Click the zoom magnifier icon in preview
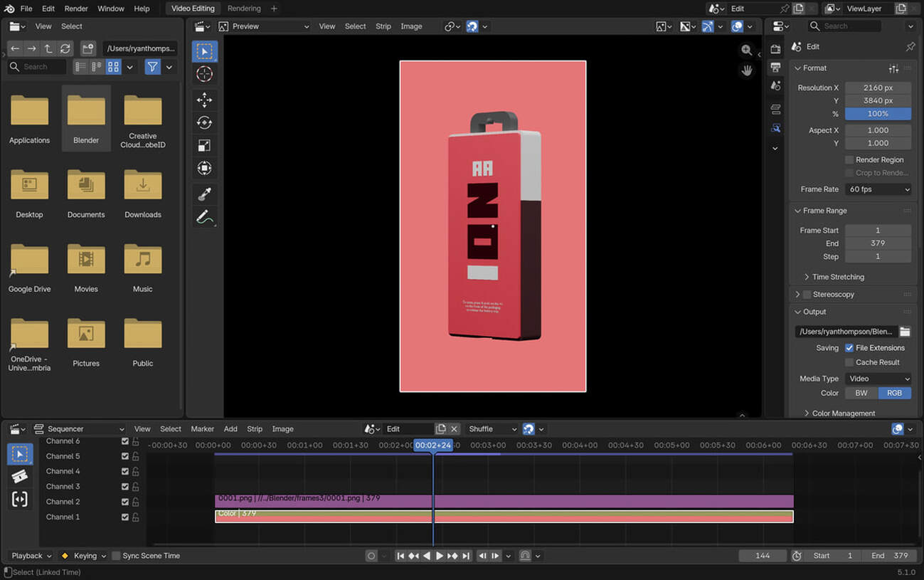This screenshot has width=924, height=580. click(x=746, y=50)
